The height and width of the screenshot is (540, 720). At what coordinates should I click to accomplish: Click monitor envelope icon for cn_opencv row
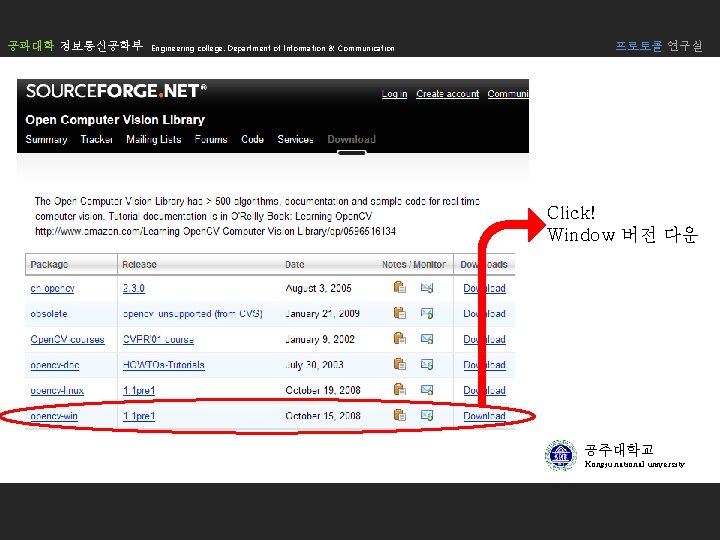click(x=427, y=288)
